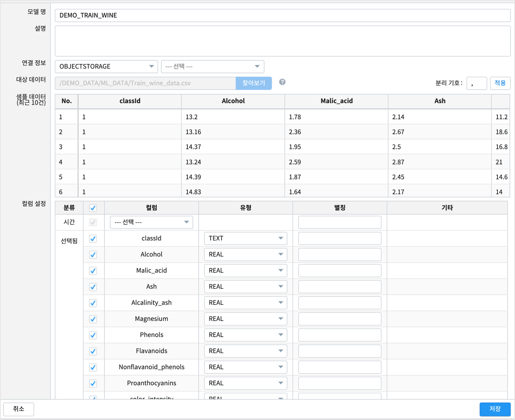
Task: Click the 별칭 alias field for 시간 row
Action: 340,222
